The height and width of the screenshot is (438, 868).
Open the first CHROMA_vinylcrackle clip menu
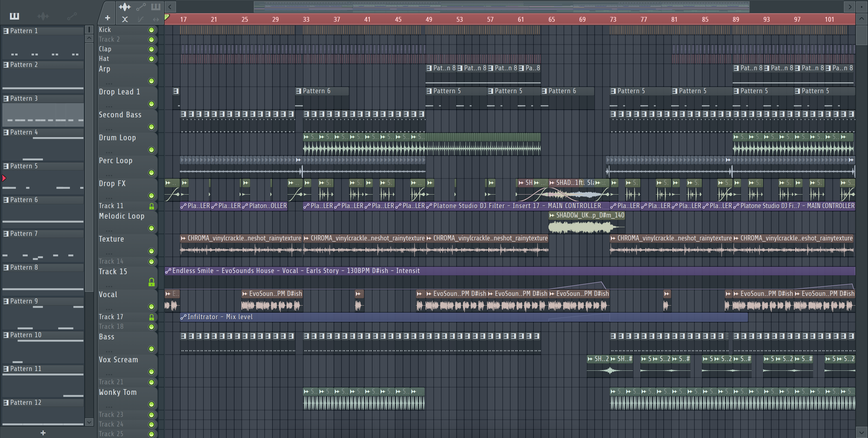[183, 238]
